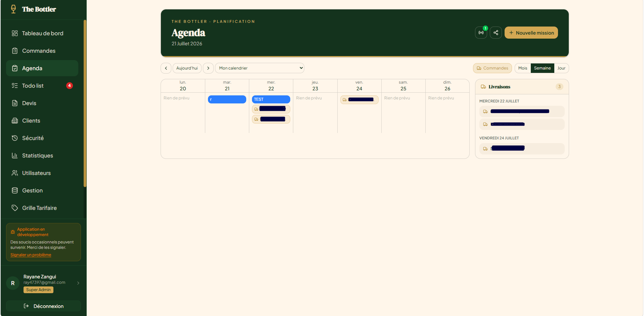This screenshot has height=316, width=644.
Task: Click the Livraisons count badge 3
Action: [559, 87]
